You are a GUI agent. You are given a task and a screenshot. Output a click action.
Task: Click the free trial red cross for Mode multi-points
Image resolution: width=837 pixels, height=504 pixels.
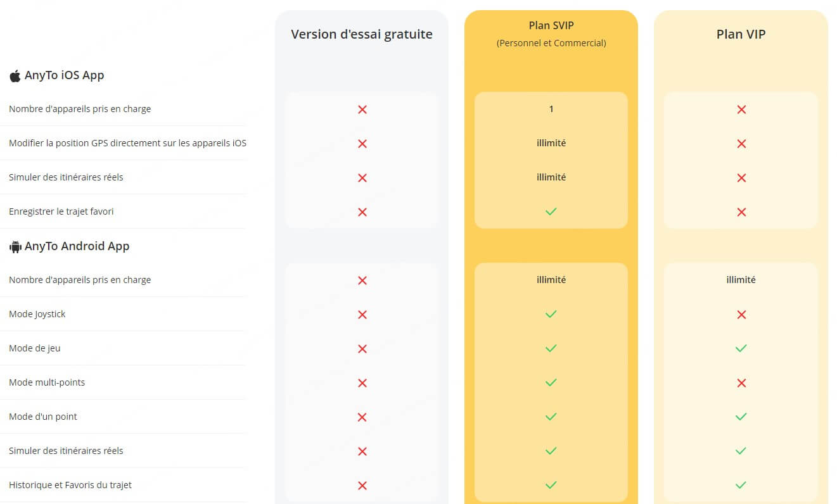click(x=362, y=383)
